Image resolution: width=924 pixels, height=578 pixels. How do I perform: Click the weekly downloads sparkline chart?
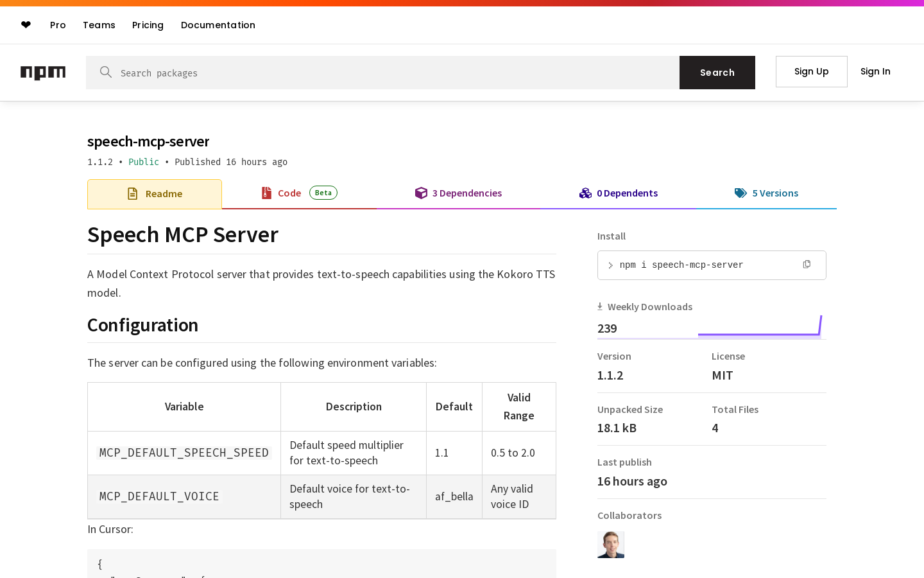(x=760, y=326)
